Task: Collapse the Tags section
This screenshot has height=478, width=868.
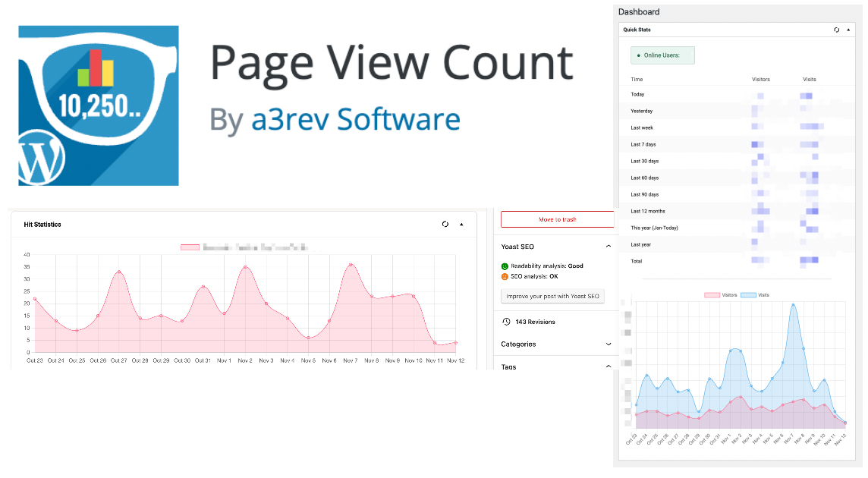Action: pyautogui.click(x=608, y=366)
